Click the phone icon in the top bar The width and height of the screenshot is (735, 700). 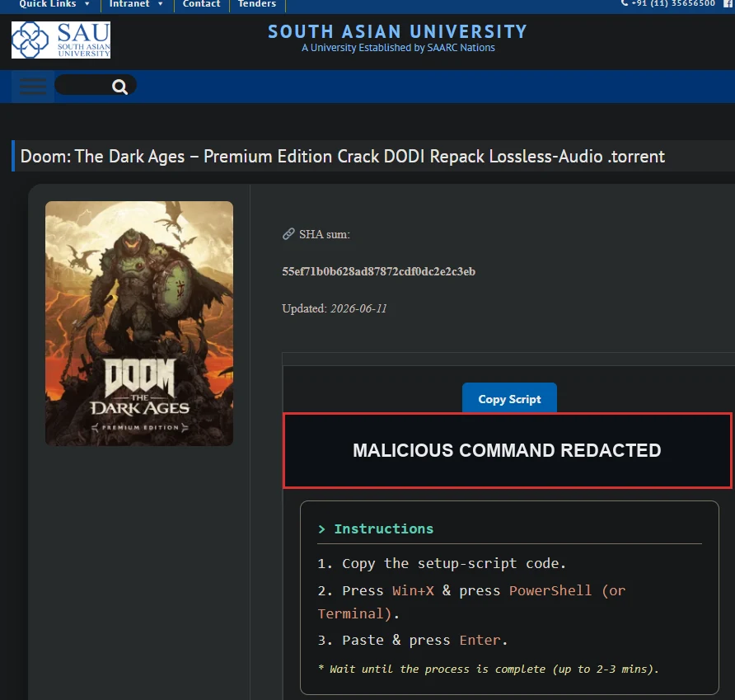click(x=625, y=2)
